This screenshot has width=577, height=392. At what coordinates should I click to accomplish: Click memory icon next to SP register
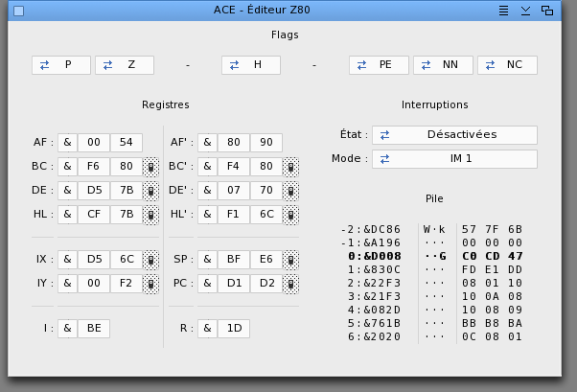coord(290,260)
